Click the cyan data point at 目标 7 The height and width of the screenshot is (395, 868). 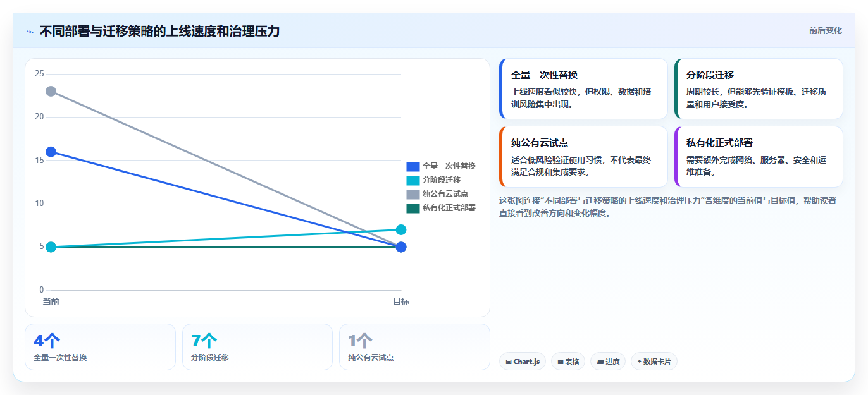pos(401,229)
